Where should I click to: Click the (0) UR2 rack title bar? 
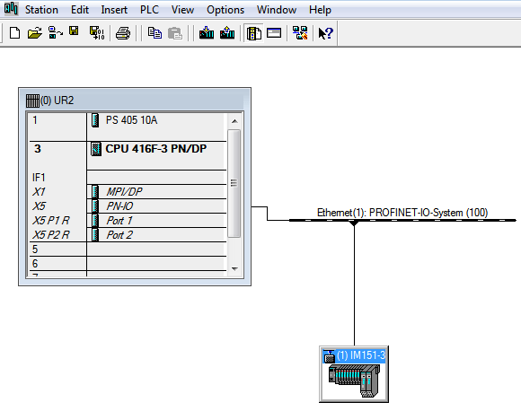click(x=135, y=100)
